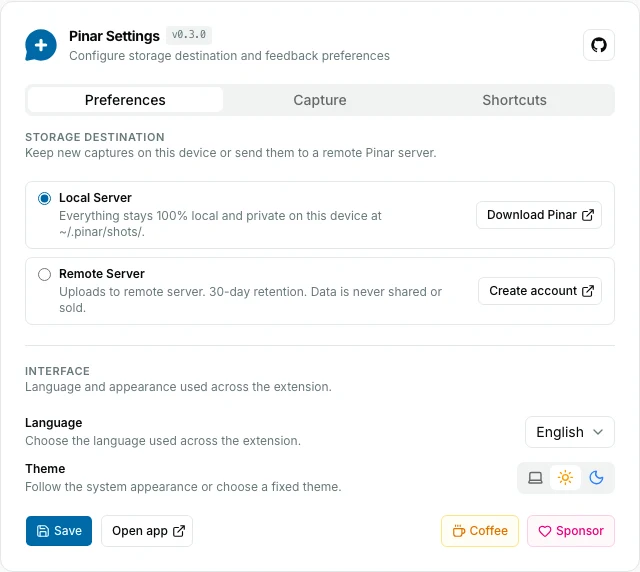Select the light theme sun icon
The width and height of the screenshot is (640, 572).
point(565,478)
